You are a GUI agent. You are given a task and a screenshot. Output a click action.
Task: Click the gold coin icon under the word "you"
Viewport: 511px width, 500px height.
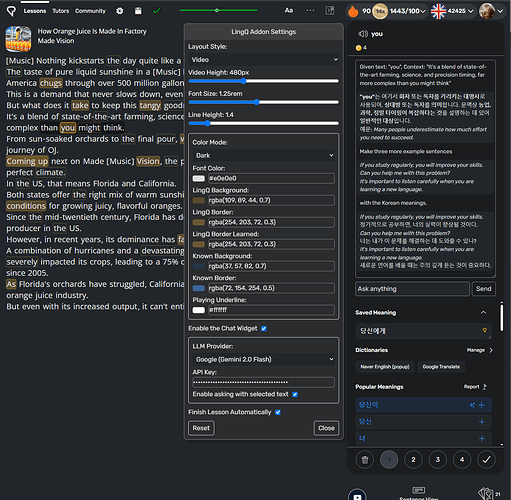click(x=359, y=48)
